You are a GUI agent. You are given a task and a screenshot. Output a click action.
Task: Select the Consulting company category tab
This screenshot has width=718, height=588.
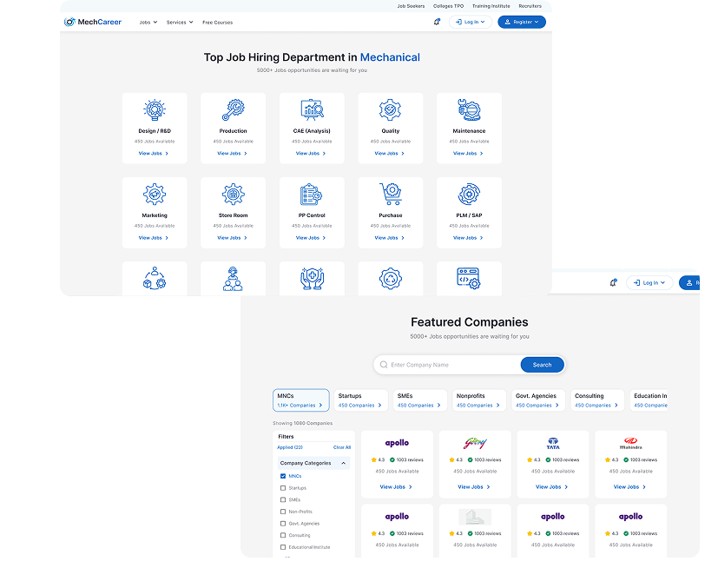[597, 400]
